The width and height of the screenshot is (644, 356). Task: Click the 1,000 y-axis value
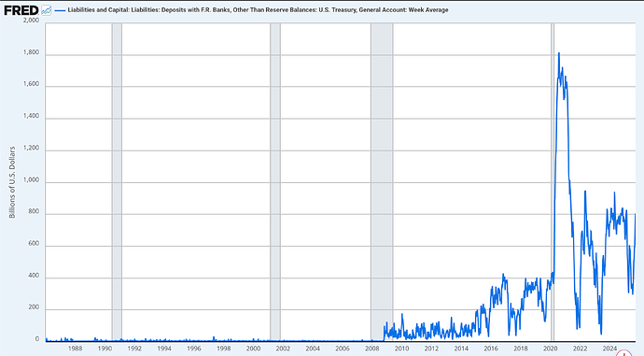(31, 180)
